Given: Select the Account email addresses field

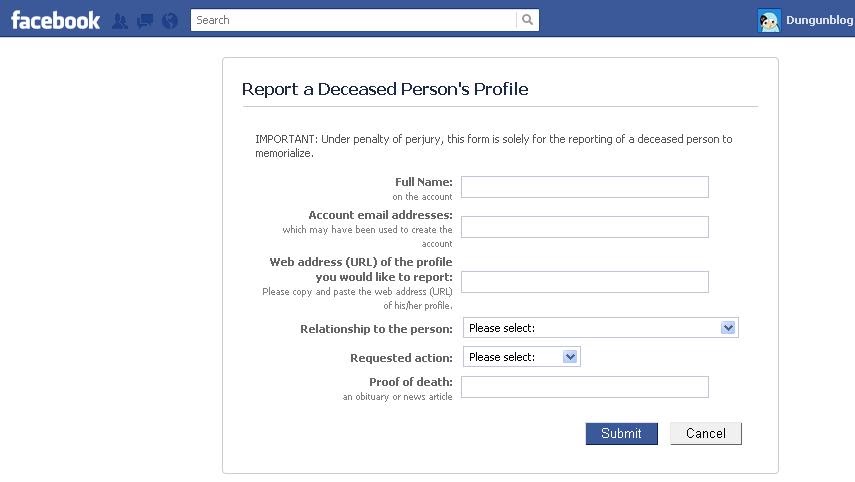Looking at the screenshot, I should click(x=585, y=227).
